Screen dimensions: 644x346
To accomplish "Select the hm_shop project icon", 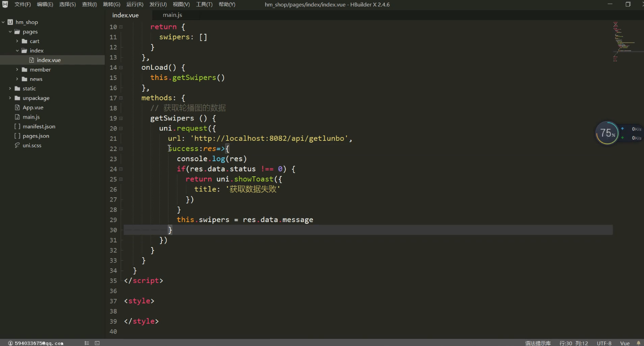I will click(10, 22).
